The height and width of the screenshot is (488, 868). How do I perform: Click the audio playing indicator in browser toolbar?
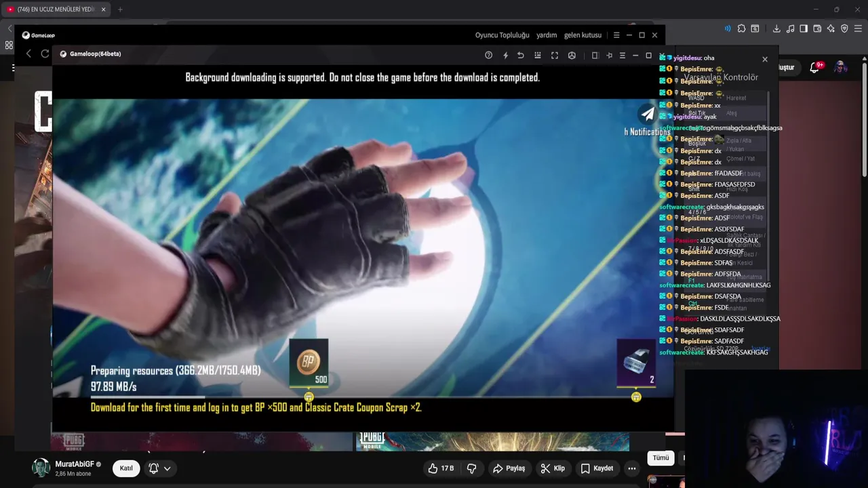click(x=728, y=28)
